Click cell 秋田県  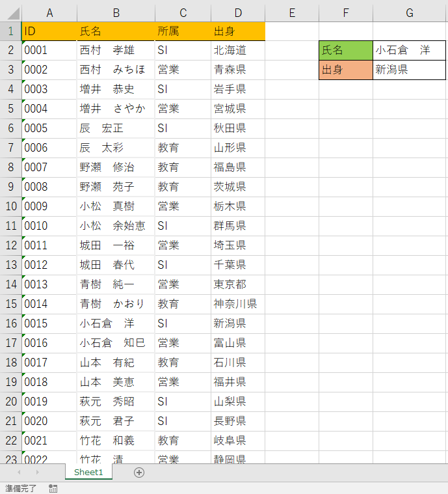pos(238,128)
